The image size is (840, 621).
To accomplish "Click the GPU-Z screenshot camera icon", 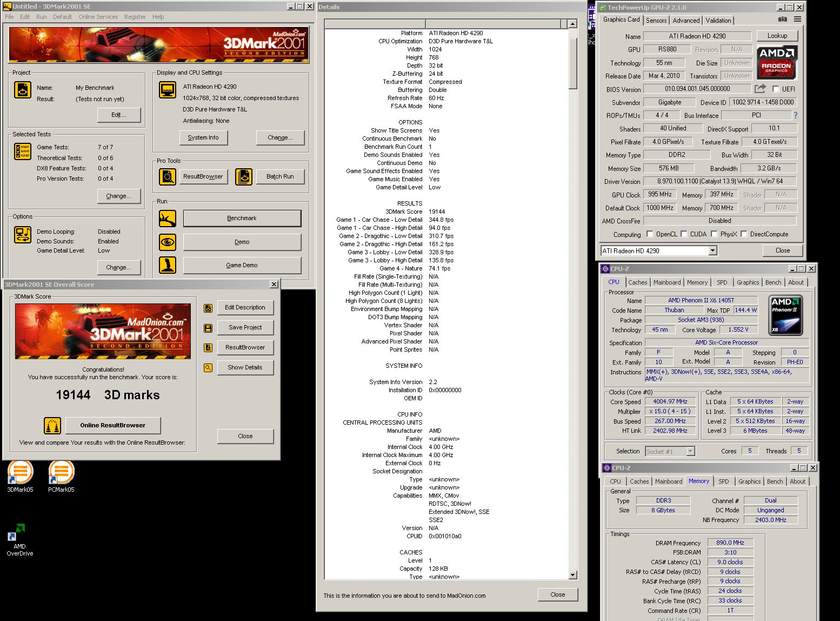I will 782,19.
